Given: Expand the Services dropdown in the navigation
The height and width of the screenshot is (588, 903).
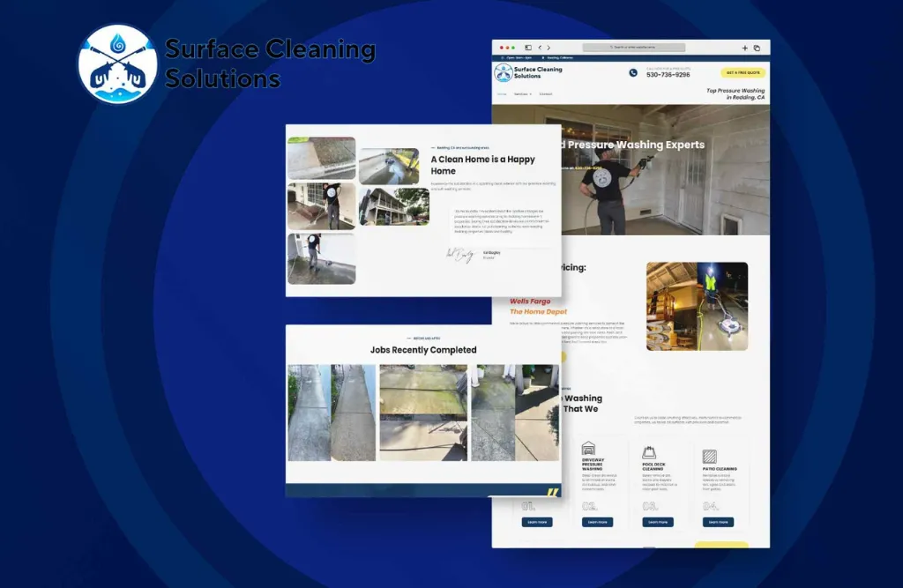Looking at the screenshot, I should coord(522,93).
